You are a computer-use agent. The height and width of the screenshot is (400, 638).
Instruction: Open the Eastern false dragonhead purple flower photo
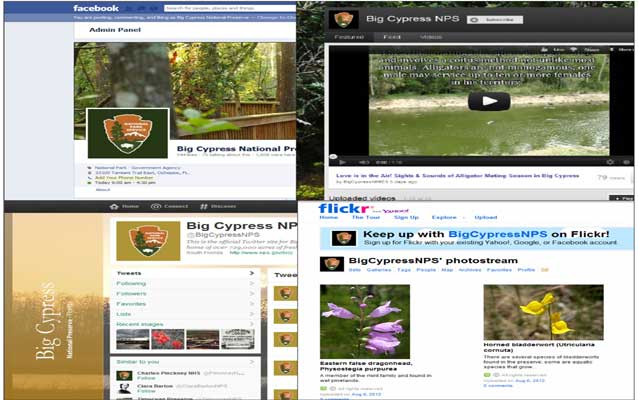tap(365, 321)
